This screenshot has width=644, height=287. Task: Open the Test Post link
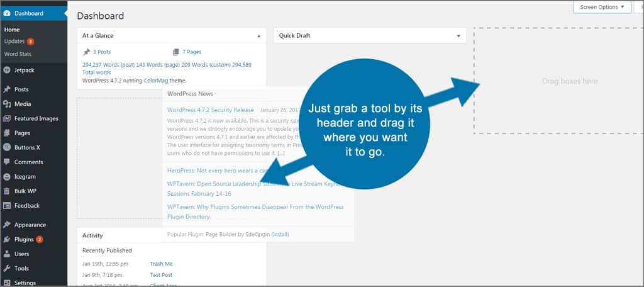coord(161,275)
